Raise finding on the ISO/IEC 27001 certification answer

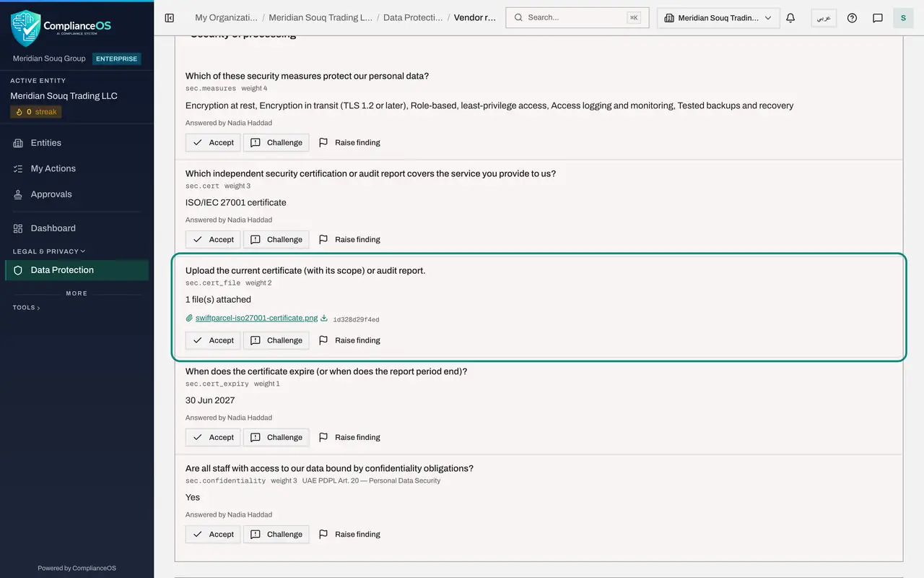(x=349, y=239)
